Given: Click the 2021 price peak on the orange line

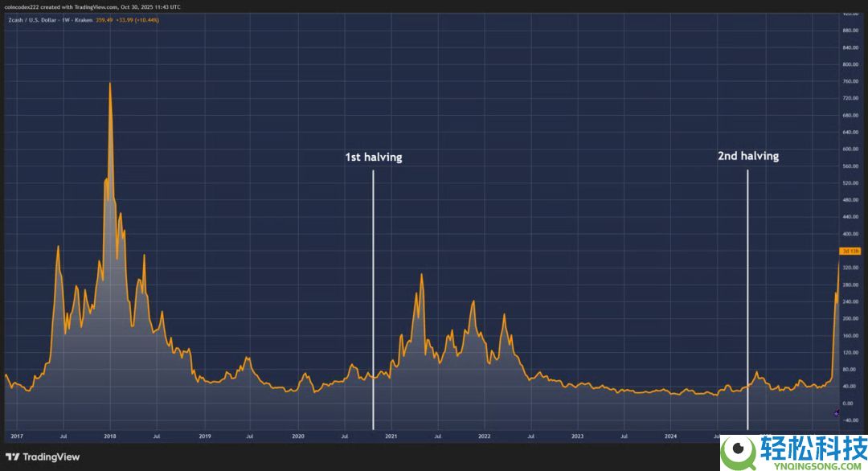Looking at the screenshot, I should point(421,275).
